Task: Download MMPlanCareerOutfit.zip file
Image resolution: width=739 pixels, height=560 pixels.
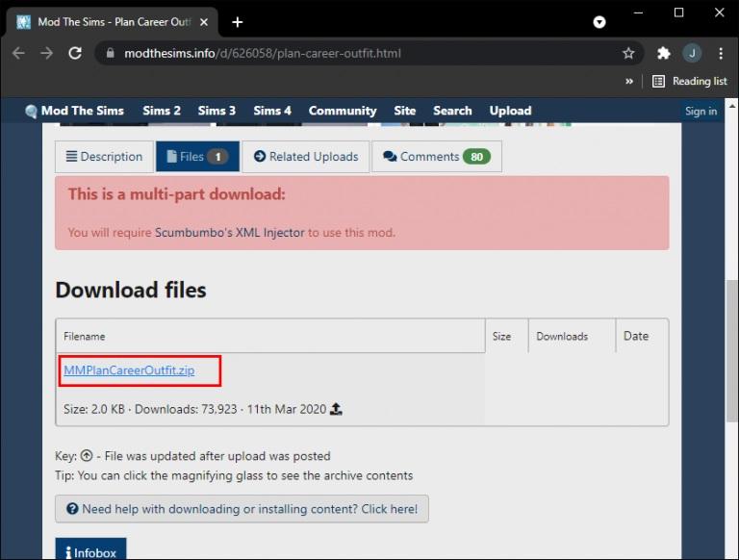Action: click(129, 370)
